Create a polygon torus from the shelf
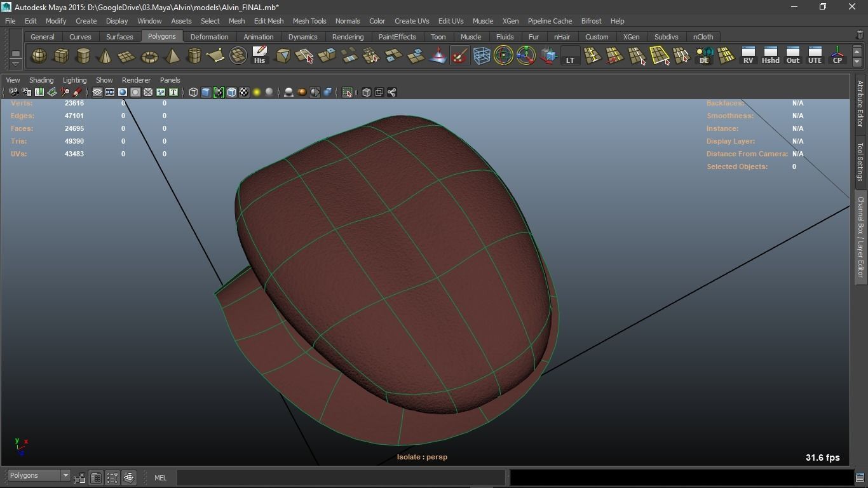 click(x=149, y=56)
